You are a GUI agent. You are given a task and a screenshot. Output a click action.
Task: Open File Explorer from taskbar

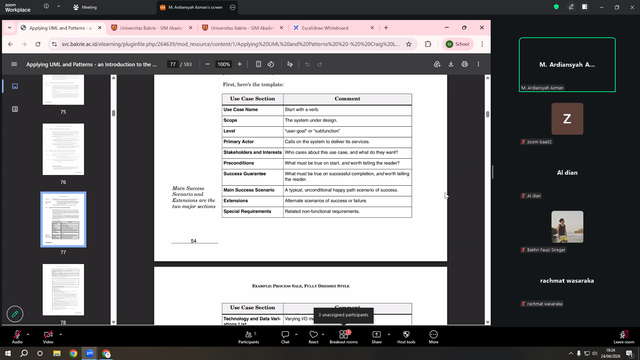tap(57, 353)
